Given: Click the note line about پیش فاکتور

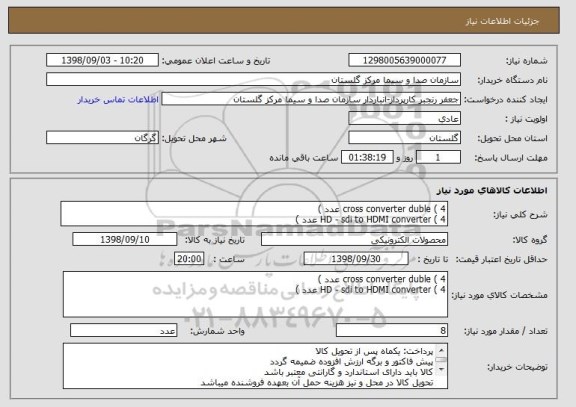Looking at the screenshot, I should pyautogui.click(x=352, y=361).
